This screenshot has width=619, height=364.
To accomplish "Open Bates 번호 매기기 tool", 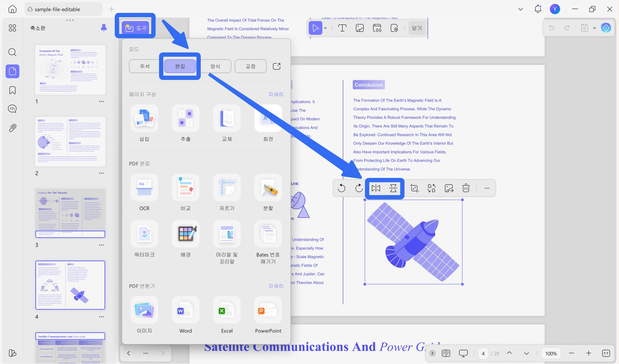I will coord(268,242).
